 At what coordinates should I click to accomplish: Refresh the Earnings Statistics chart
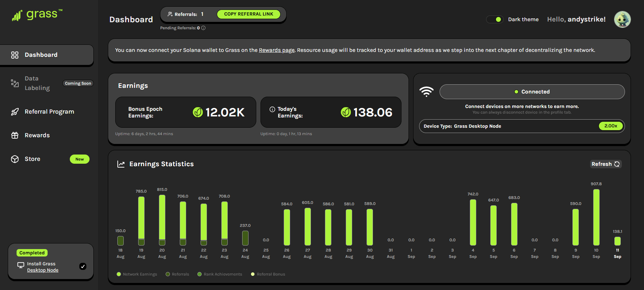click(x=606, y=164)
